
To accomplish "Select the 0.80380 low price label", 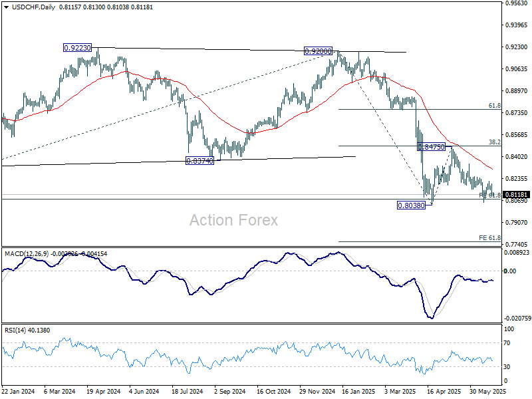I will (411, 205).
